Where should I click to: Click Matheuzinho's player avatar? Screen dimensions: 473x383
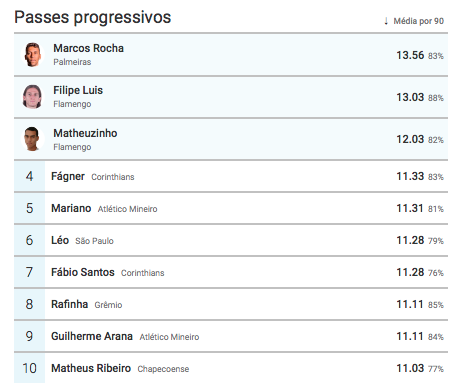pos(32,139)
